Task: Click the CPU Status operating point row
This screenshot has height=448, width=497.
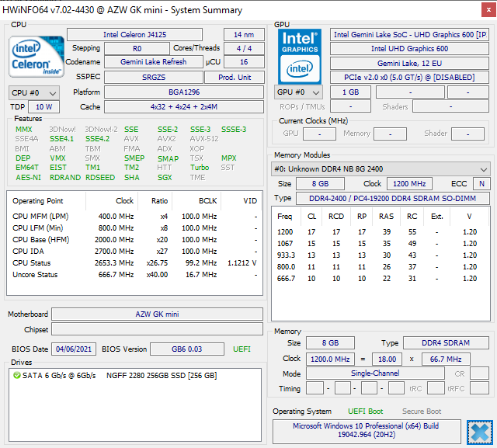Action: 134,263
